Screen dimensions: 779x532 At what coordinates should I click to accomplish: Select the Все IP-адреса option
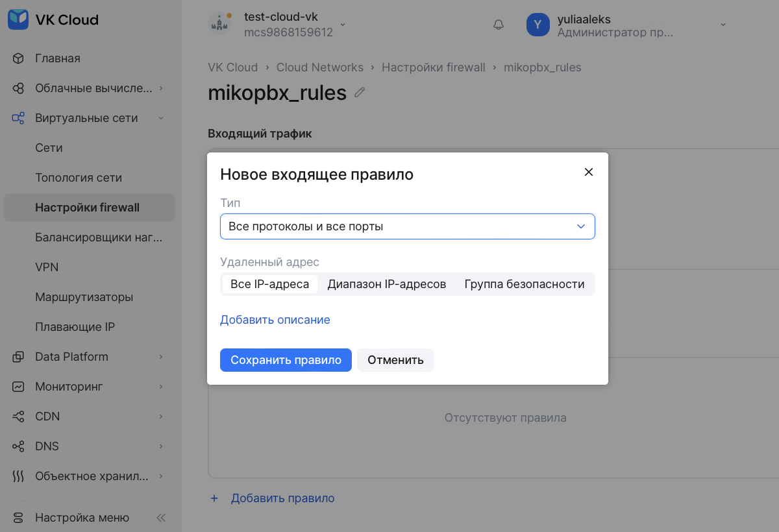click(x=269, y=284)
